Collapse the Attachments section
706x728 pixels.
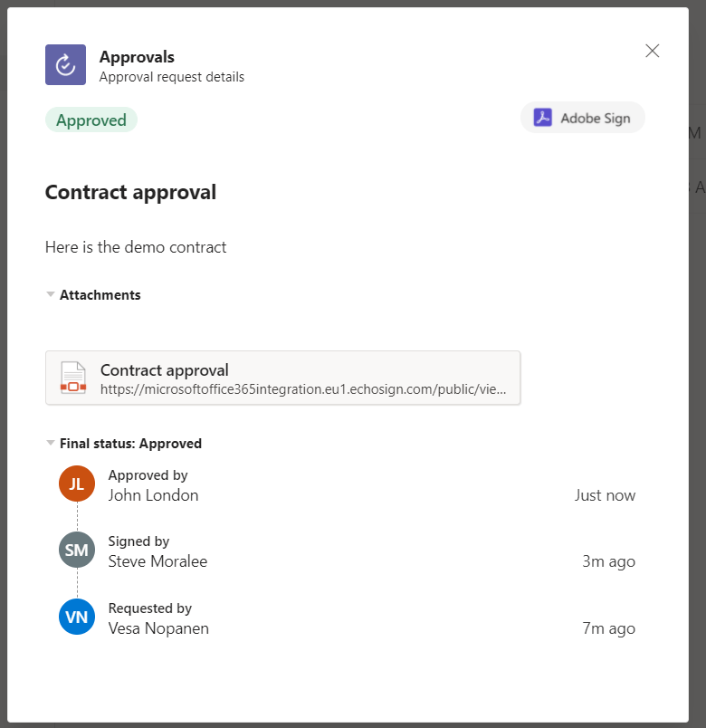point(51,294)
